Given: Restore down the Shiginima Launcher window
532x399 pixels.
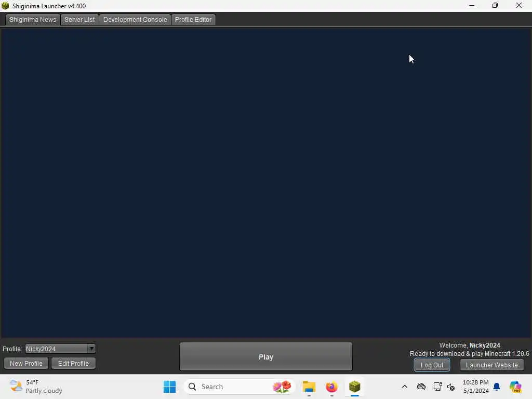Looking at the screenshot, I should click(x=495, y=5).
